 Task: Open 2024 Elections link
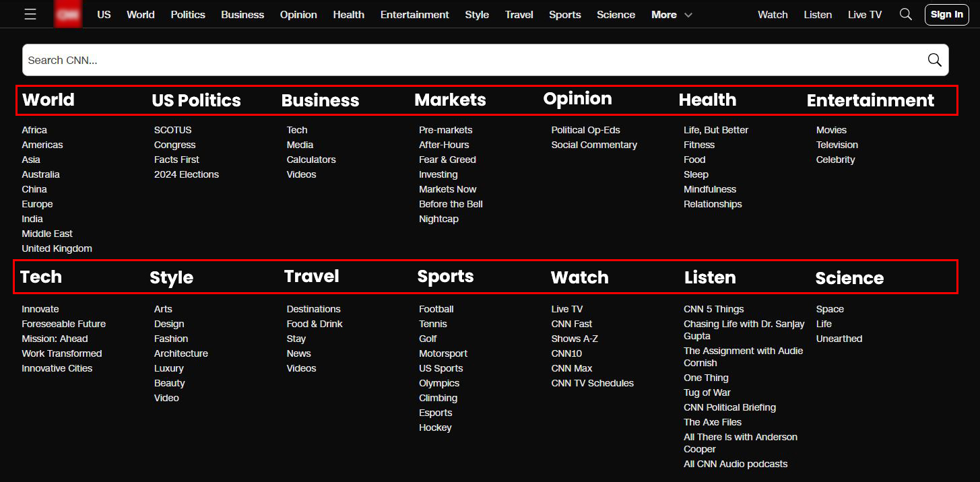pyautogui.click(x=187, y=174)
